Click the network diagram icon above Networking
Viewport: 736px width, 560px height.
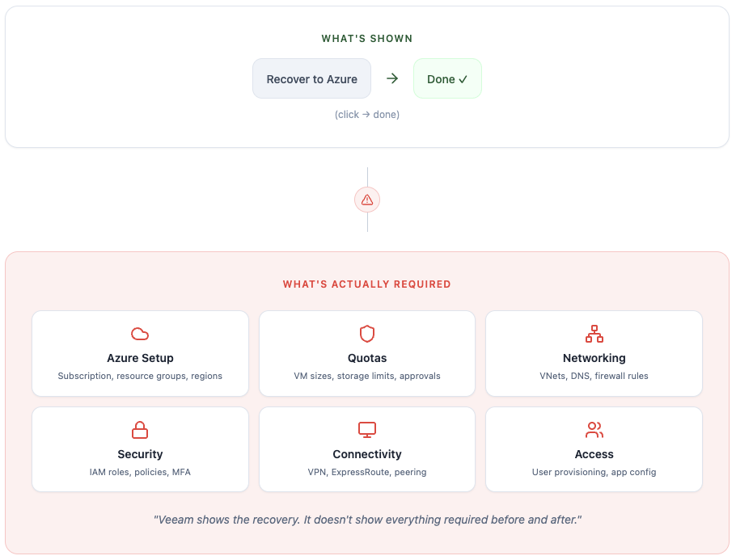coord(594,334)
